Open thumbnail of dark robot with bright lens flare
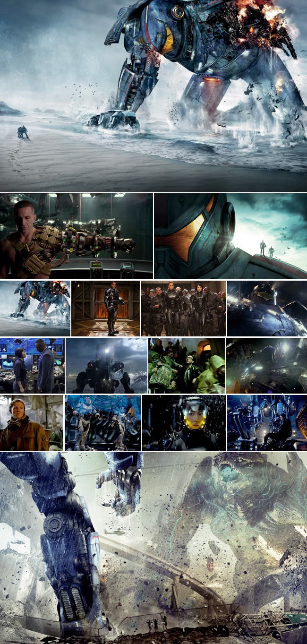 pyautogui.click(x=266, y=366)
